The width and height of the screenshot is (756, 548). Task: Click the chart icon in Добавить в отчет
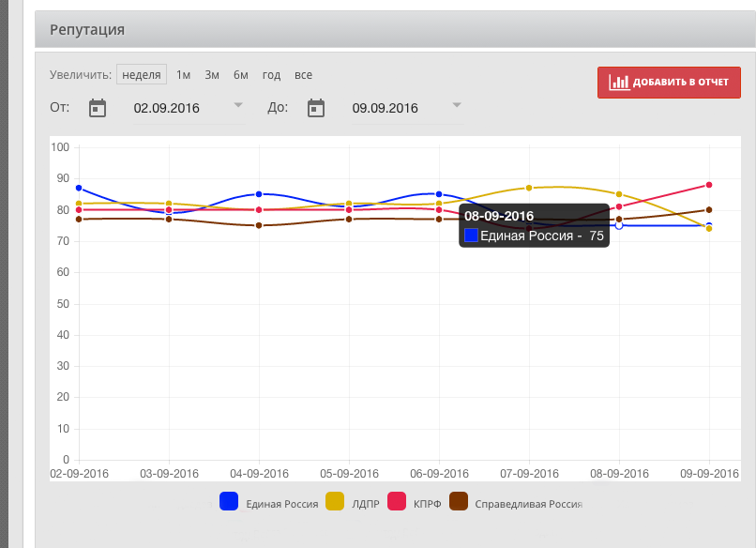(x=619, y=83)
